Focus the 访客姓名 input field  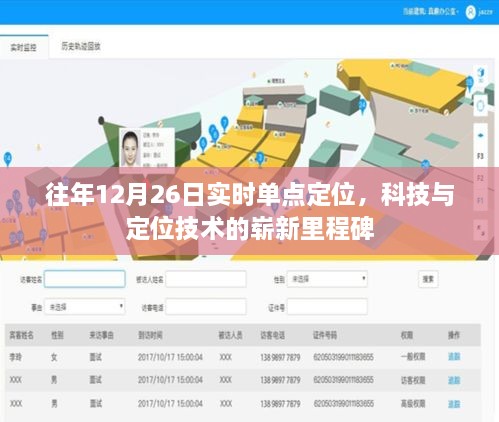(x=85, y=279)
